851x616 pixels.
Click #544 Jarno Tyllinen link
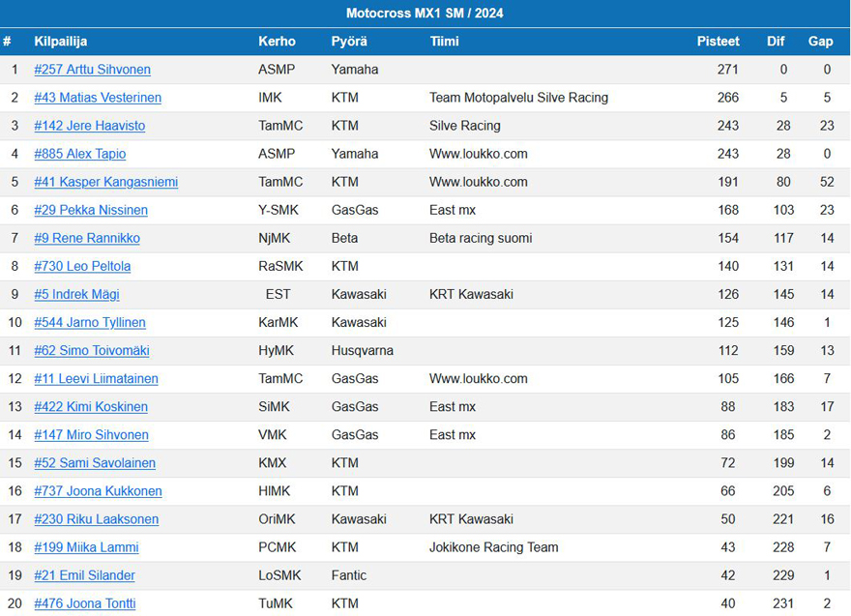tap(90, 322)
